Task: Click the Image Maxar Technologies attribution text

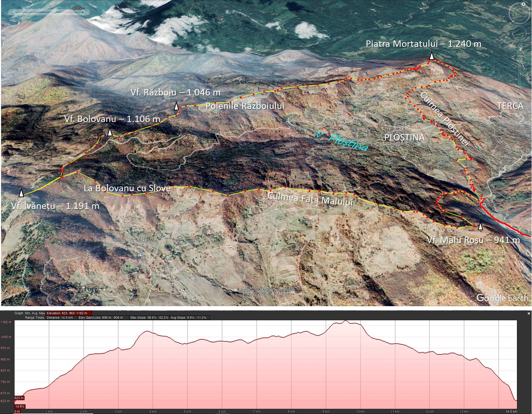Action: (266, 289)
